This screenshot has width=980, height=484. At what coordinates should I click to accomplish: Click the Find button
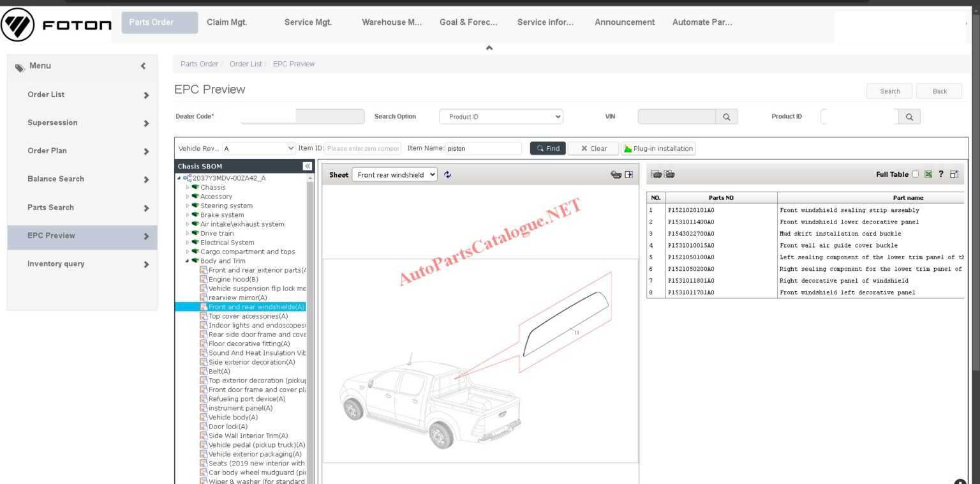click(x=547, y=147)
